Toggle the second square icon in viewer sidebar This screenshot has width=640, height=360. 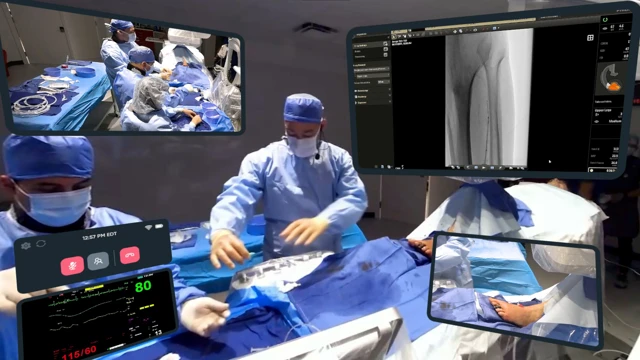tap(385, 50)
